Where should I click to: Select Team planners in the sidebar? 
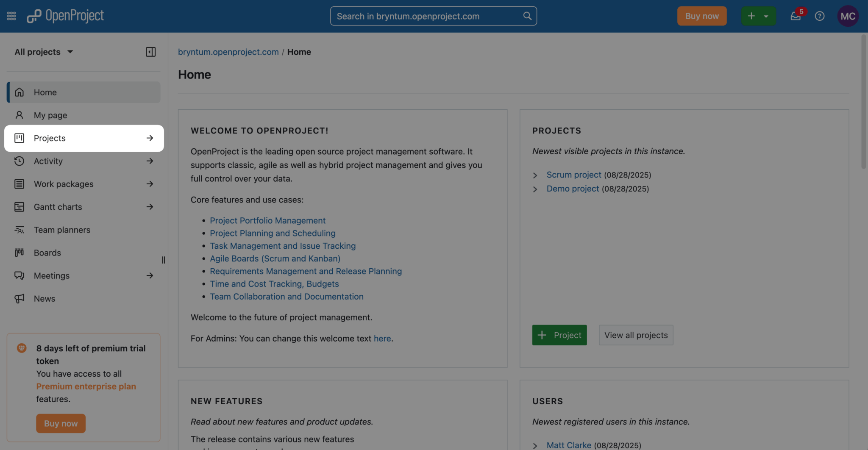pyautogui.click(x=62, y=230)
